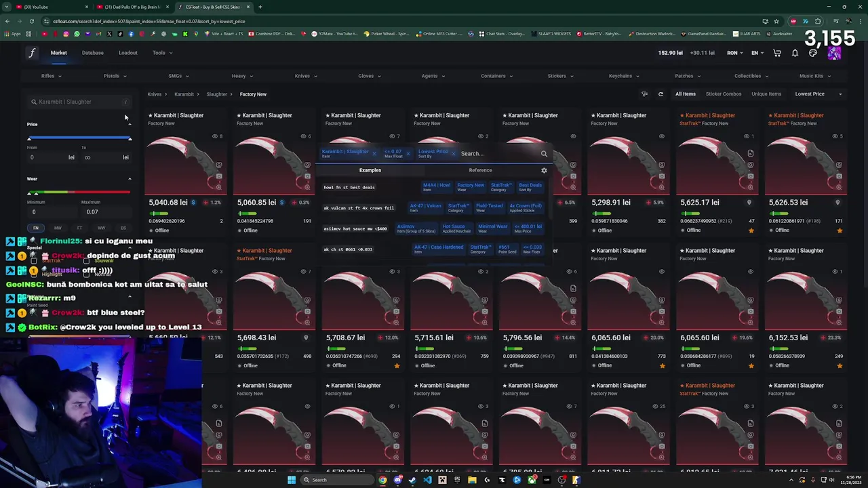Zoom the 5,298.91 lei Karambit image
This screenshot has height=488, width=868.
pos(661,186)
